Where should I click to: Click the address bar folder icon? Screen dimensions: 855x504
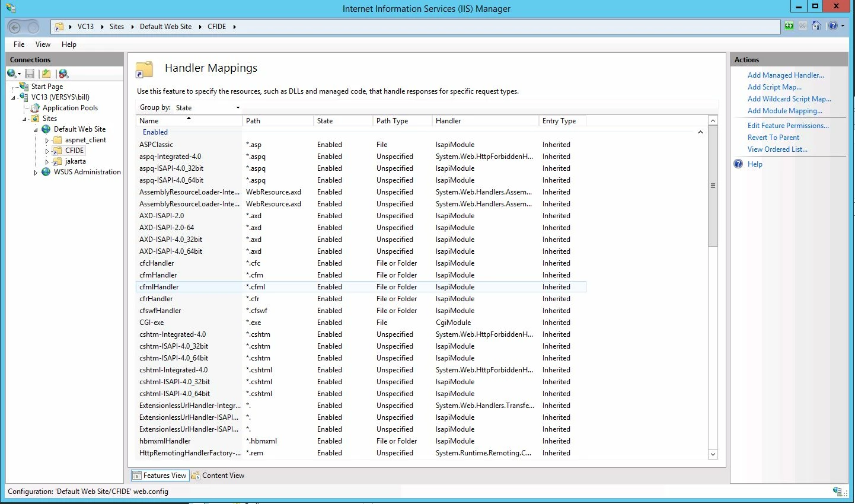(x=59, y=26)
